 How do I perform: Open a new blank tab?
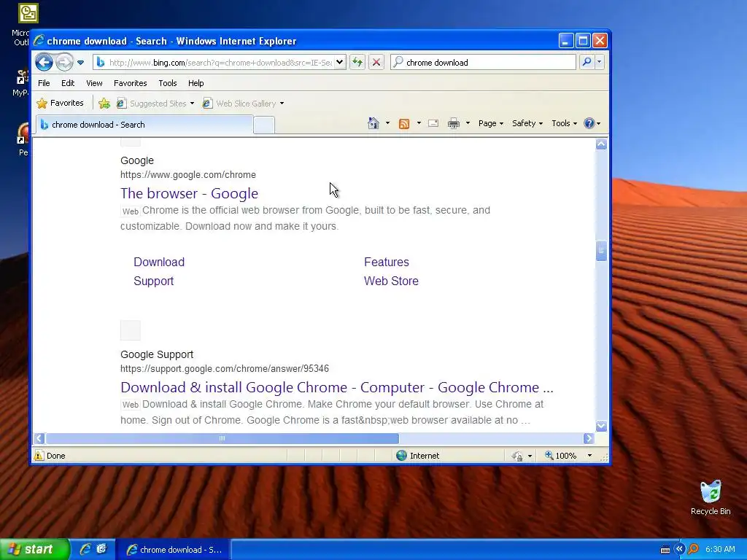pos(264,125)
